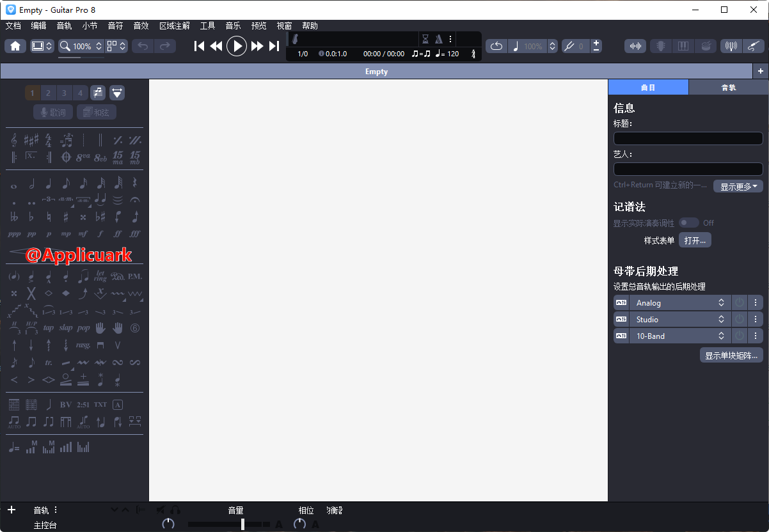Choose the tap technique icon
Viewport: 769px width, 532px height.
(48, 328)
